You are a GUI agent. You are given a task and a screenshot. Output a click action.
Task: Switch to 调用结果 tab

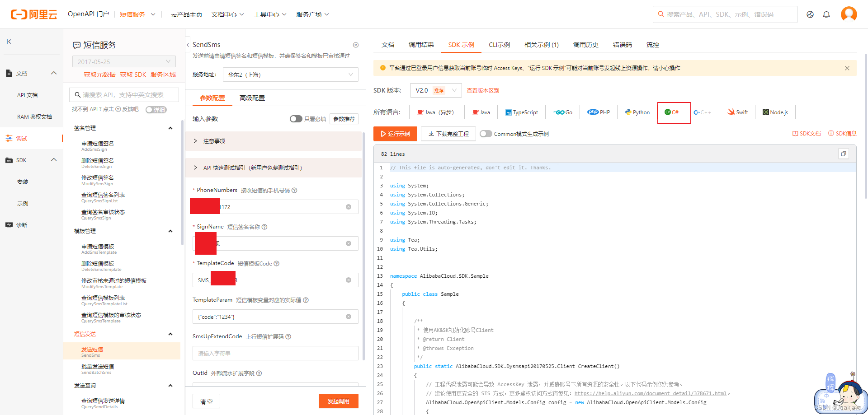click(x=421, y=45)
